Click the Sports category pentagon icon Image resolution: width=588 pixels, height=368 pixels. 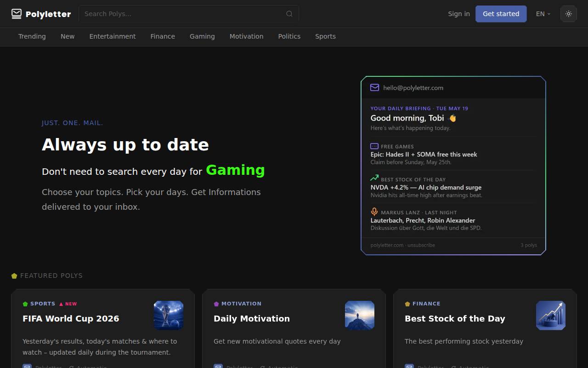click(x=25, y=304)
